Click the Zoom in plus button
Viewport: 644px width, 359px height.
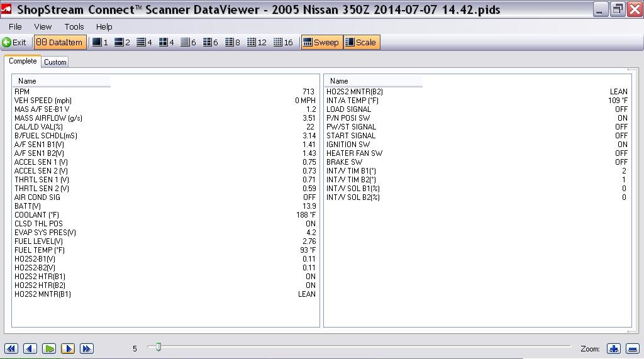pyautogui.click(x=614, y=349)
